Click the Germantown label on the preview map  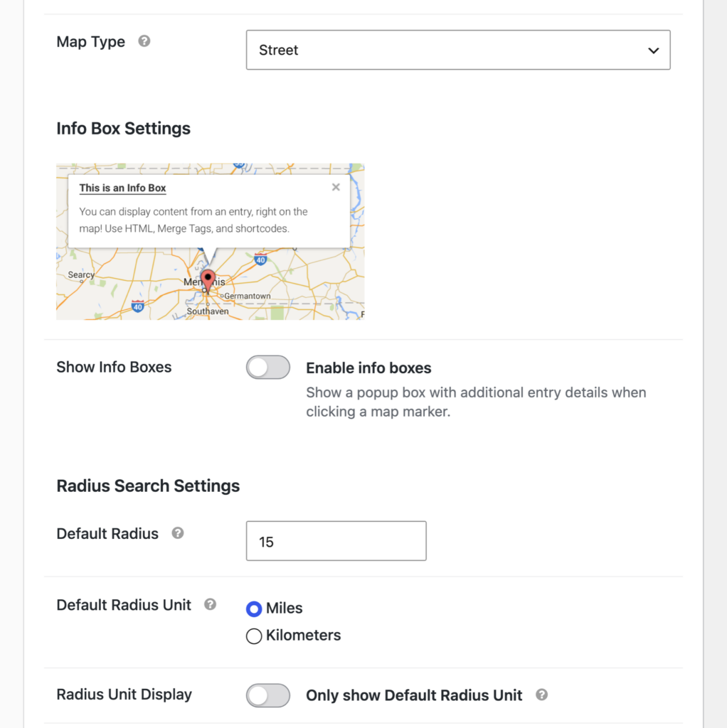(x=247, y=296)
